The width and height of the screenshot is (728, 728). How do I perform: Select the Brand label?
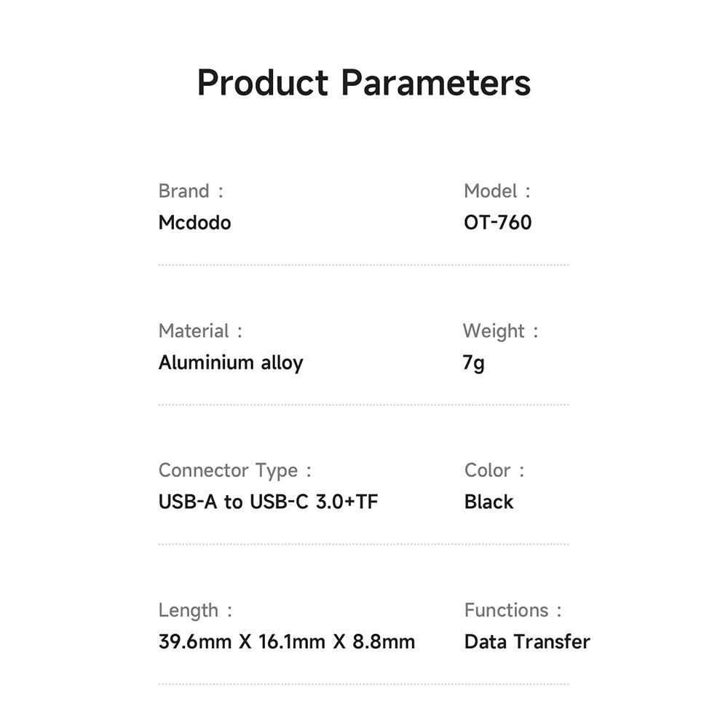(191, 191)
